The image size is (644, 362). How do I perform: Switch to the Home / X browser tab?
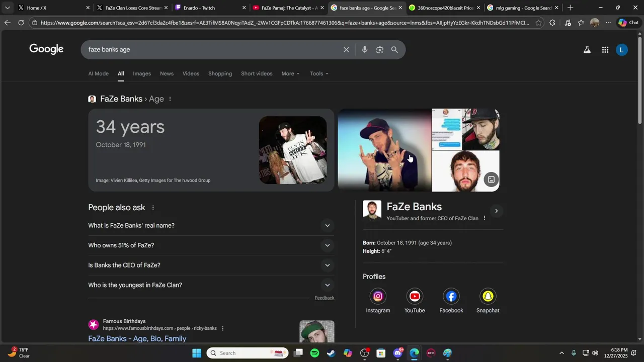coord(53,8)
